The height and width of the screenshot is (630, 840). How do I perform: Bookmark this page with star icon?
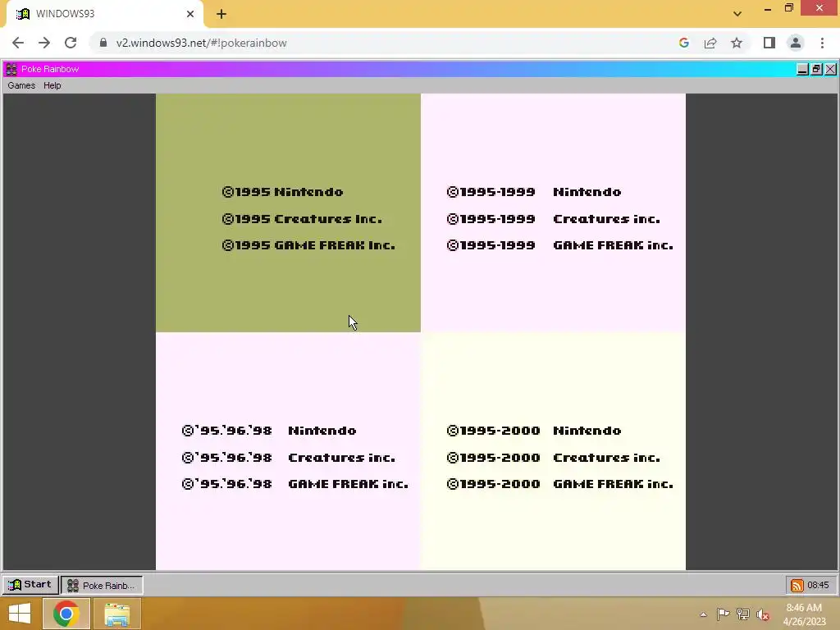click(737, 43)
